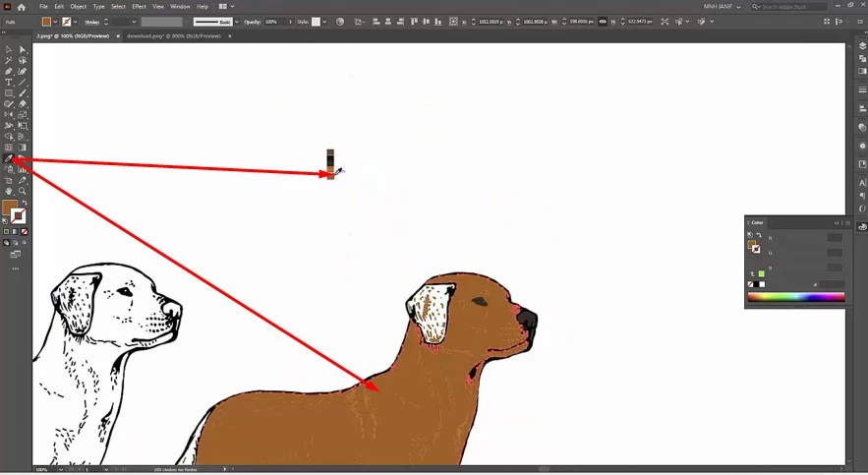Enable Draw Behind mode
868x475 pixels.
pos(15,243)
